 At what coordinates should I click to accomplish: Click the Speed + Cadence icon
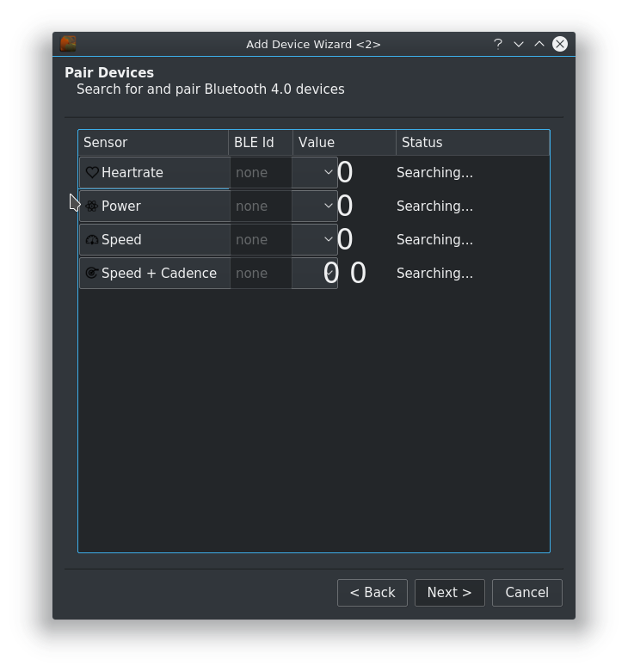coord(92,273)
